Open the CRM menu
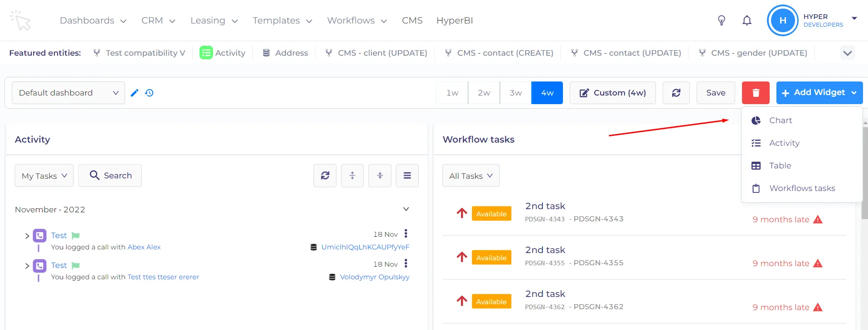 point(158,20)
